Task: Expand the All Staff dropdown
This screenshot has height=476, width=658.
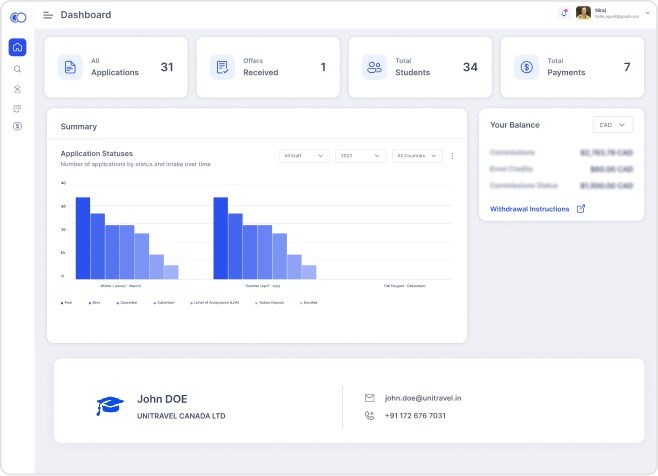Action: [x=304, y=156]
